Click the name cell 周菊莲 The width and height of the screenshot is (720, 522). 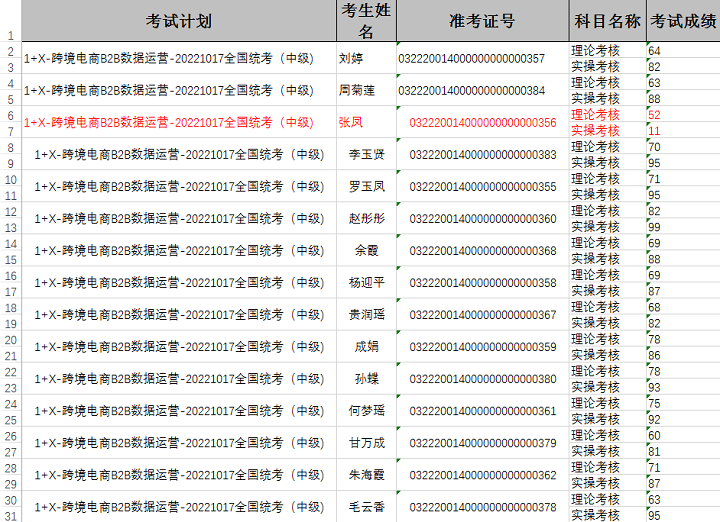point(358,91)
